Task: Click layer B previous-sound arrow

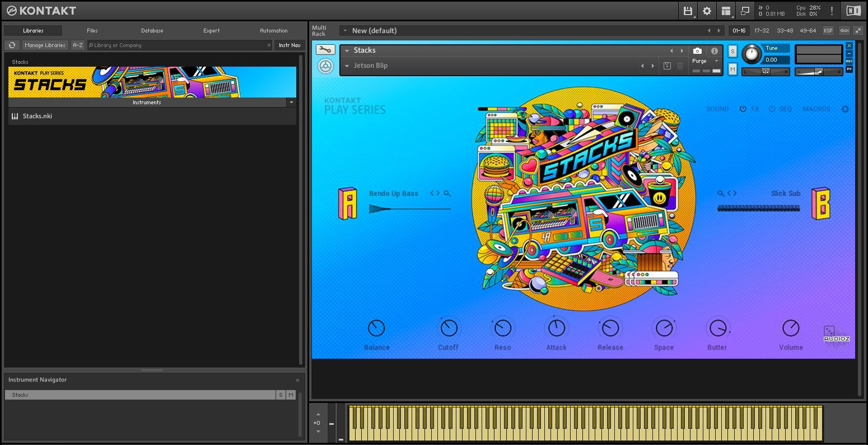Action: (729, 193)
